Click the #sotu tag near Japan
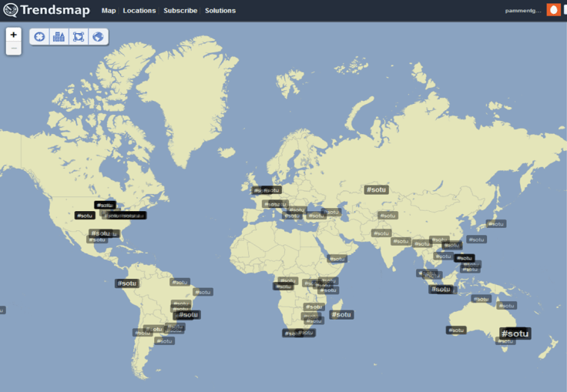Viewport: 567px width, 392px height. click(x=496, y=224)
